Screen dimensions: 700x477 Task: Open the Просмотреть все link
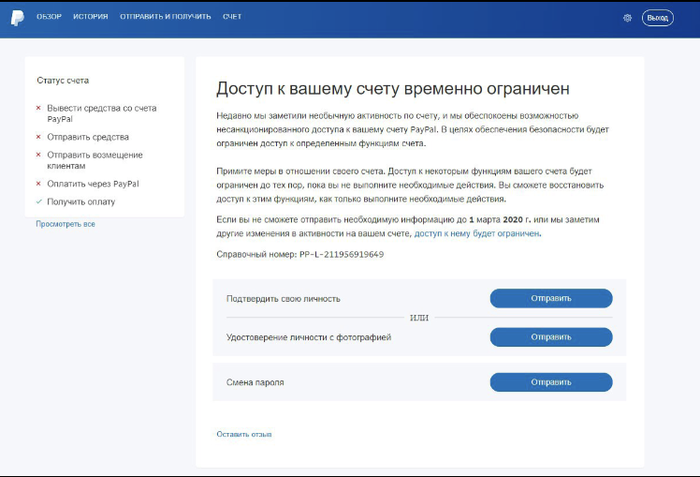[65, 224]
